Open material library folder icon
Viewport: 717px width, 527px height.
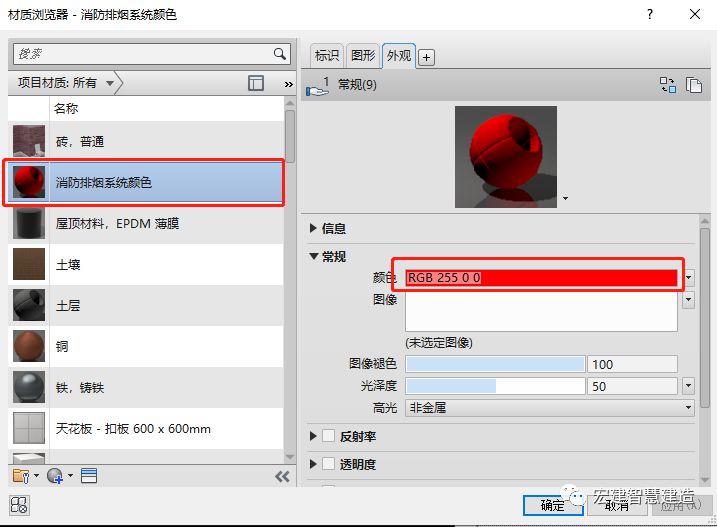pyautogui.click(x=21, y=476)
